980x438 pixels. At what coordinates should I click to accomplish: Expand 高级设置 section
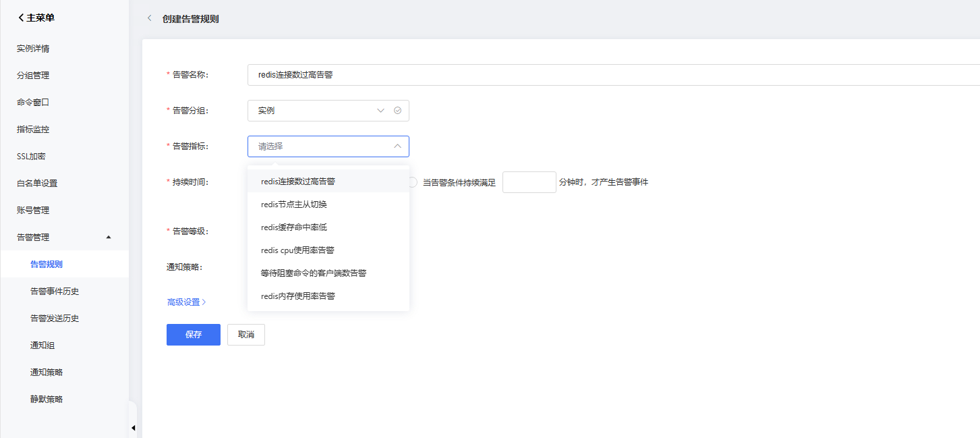tap(186, 302)
